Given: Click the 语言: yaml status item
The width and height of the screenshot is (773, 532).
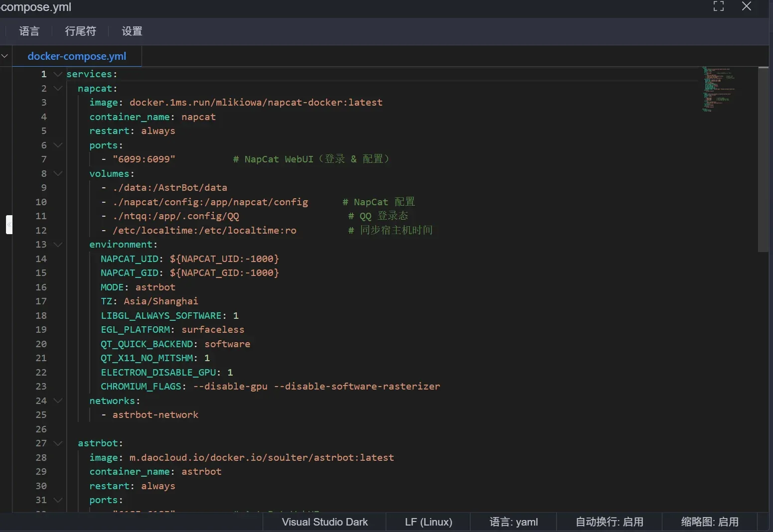Looking at the screenshot, I should 513,522.
